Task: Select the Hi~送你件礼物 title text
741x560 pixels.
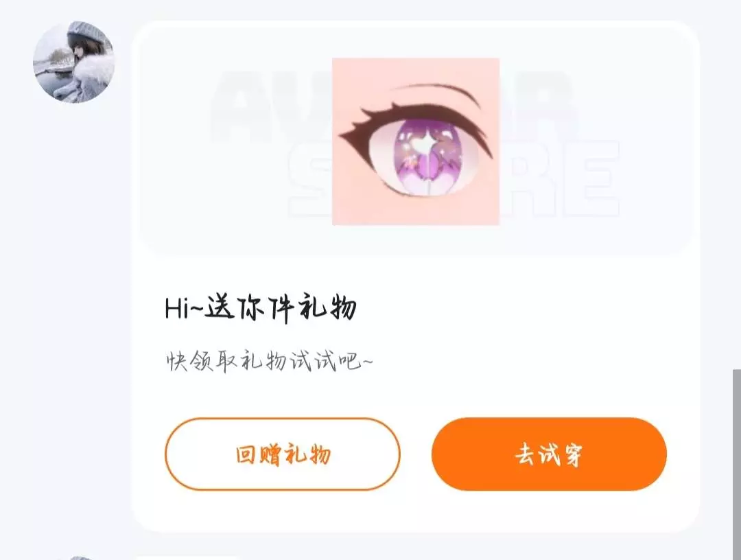Action: click(261, 308)
